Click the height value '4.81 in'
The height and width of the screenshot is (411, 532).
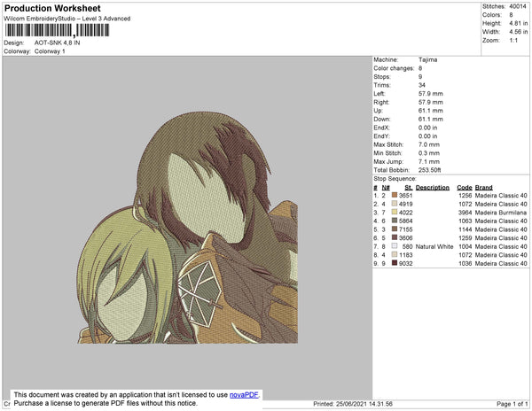click(519, 23)
